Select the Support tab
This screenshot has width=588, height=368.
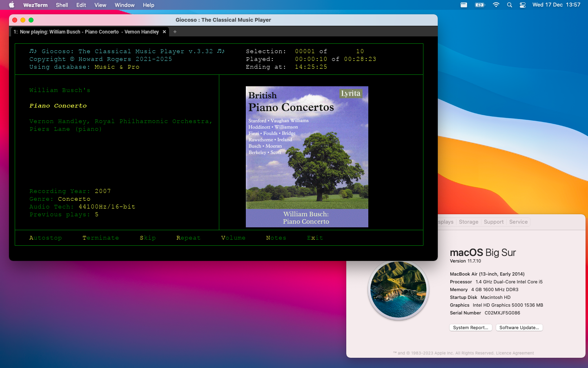pos(494,222)
